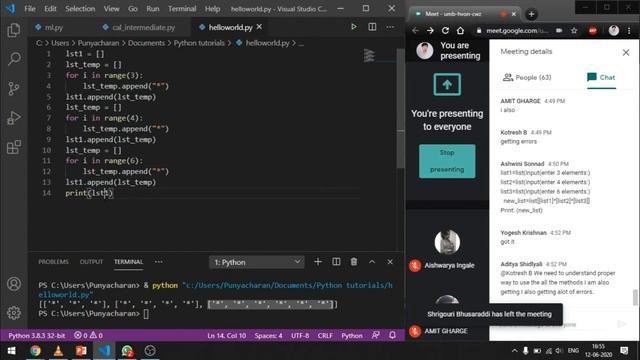This screenshot has height=360, width=640.
Task: Run Python file with the play icon
Action: pos(353,27)
